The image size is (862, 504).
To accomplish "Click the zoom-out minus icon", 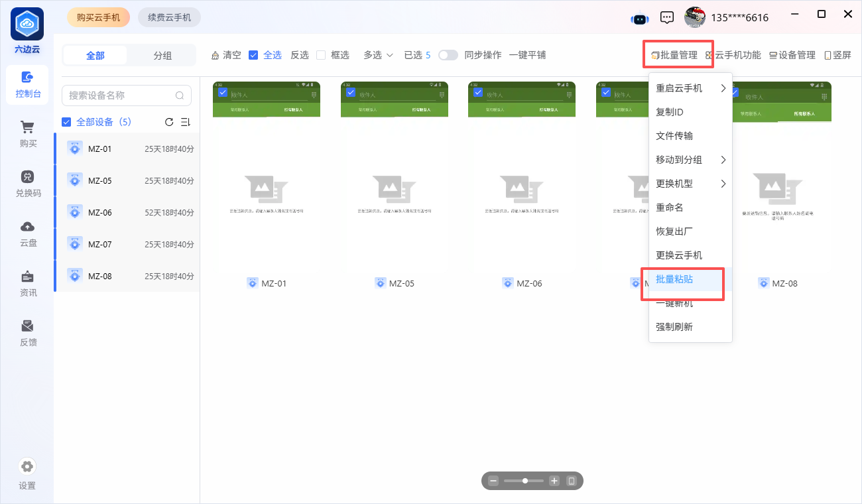I will pyautogui.click(x=493, y=481).
